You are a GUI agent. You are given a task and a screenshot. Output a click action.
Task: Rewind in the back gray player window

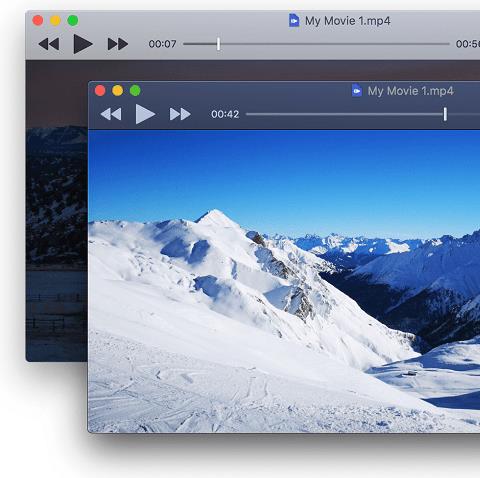[49, 44]
